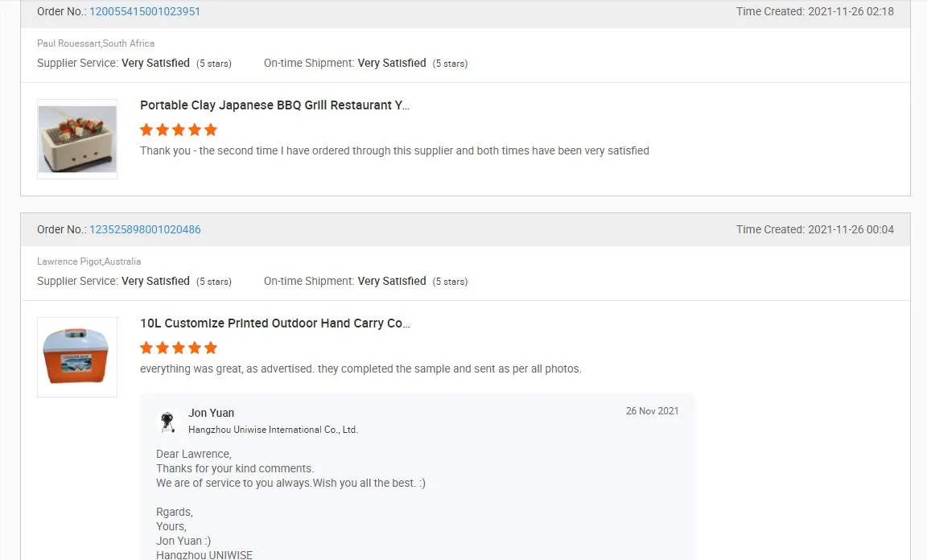Click Jon Yuan's grill avatar icon

[167, 421]
